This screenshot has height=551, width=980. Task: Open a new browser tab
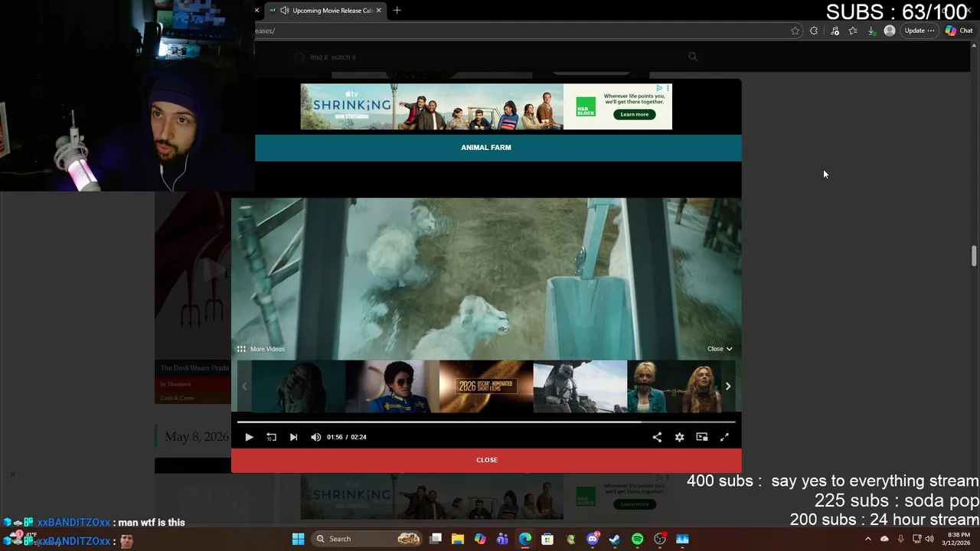pyautogui.click(x=397, y=11)
